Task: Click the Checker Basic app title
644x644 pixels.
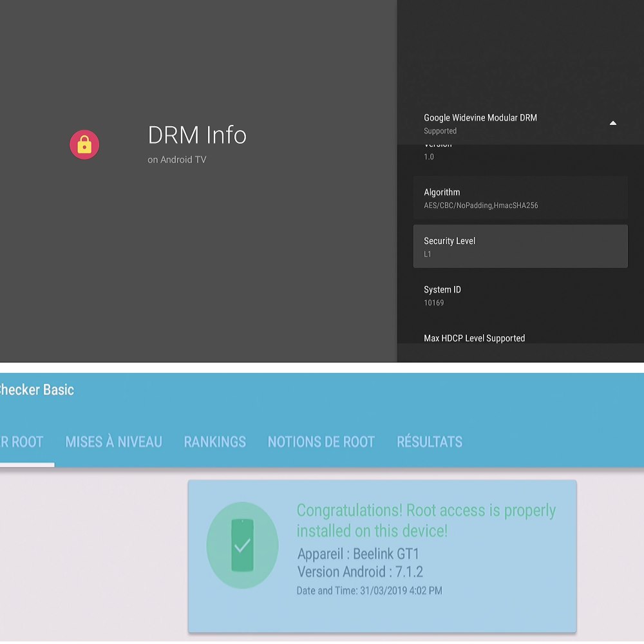Action: [x=37, y=390]
